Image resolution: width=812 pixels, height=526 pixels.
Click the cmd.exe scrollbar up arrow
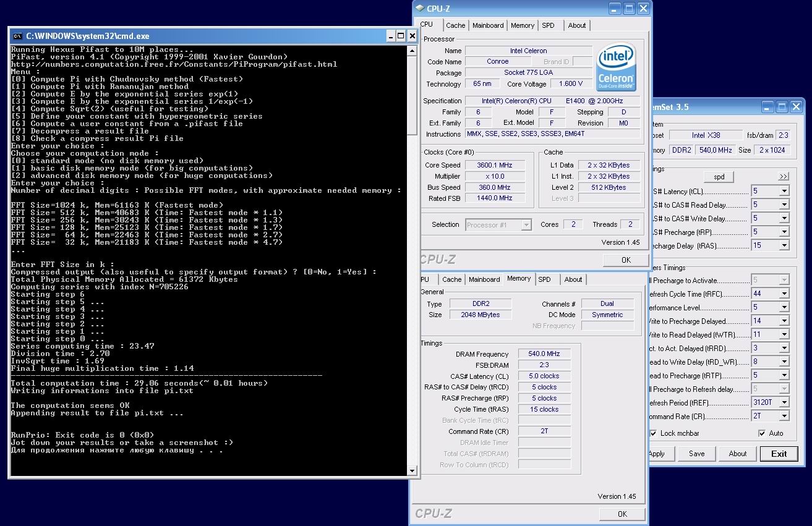pos(412,51)
